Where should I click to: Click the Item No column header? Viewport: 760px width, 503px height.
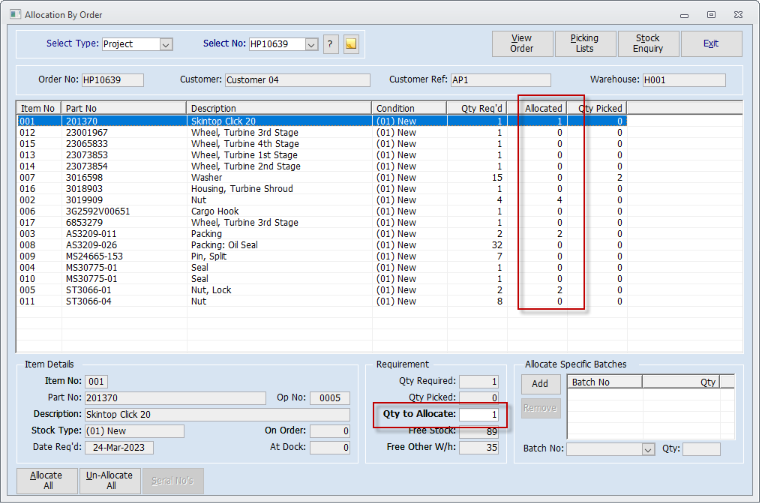(38, 108)
